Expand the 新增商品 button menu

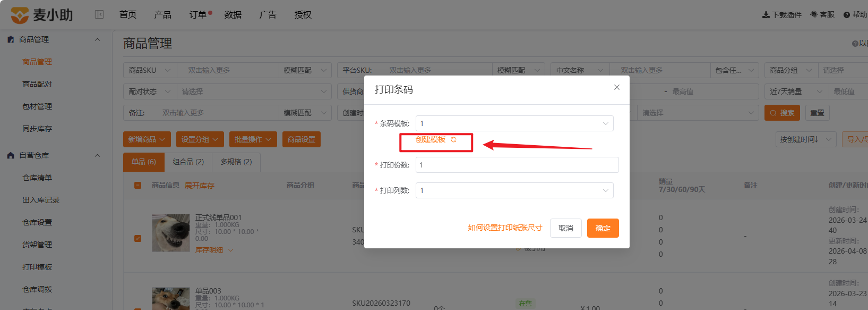(147, 139)
